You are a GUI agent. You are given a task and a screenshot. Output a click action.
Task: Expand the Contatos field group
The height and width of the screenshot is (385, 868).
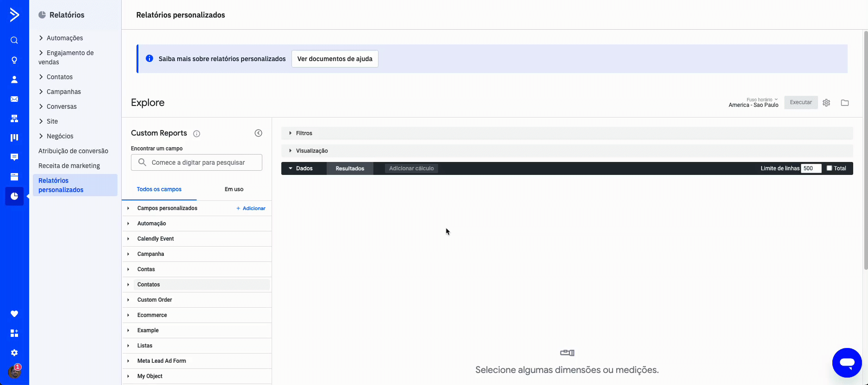coord(149,285)
